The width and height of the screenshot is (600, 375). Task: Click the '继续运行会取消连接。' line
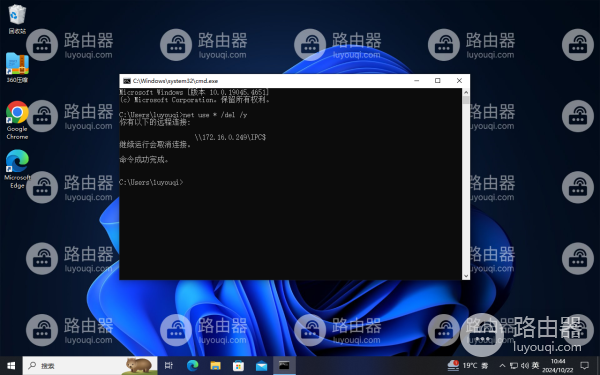[155, 145]
